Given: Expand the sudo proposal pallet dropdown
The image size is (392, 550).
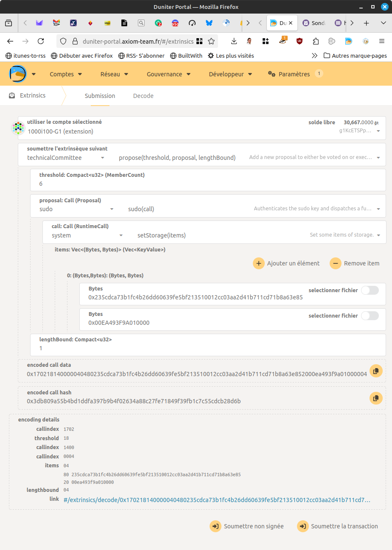Looking at the screenshot, I should tap(76, 209).
